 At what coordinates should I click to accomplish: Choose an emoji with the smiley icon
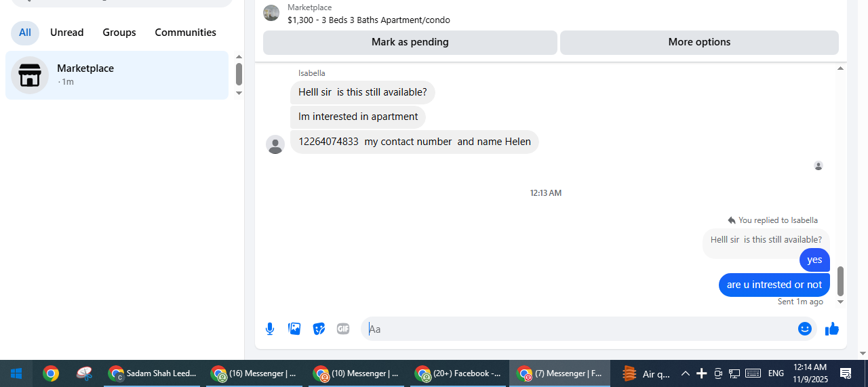click(x=805, y=329)
